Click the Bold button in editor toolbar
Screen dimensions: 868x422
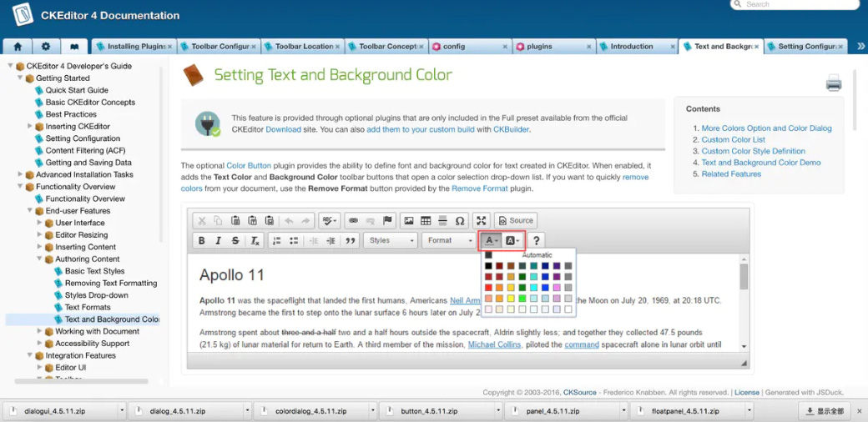click(201, 240)
